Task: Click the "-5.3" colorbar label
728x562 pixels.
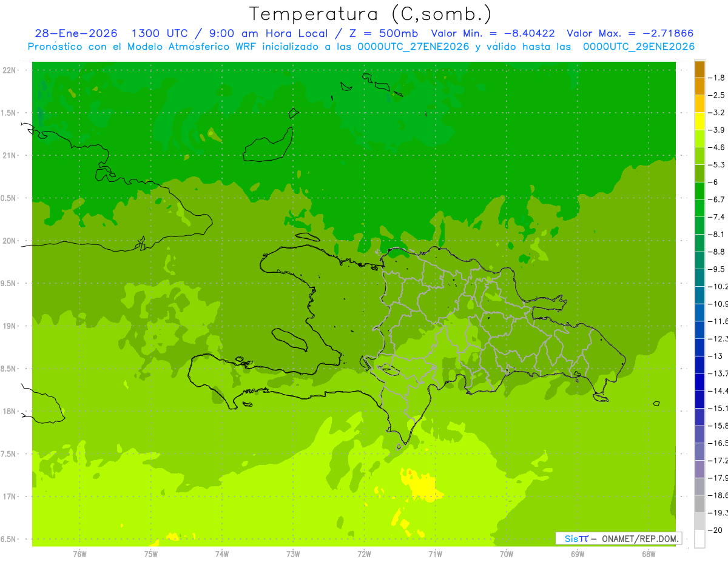Action: coord(717,164)
